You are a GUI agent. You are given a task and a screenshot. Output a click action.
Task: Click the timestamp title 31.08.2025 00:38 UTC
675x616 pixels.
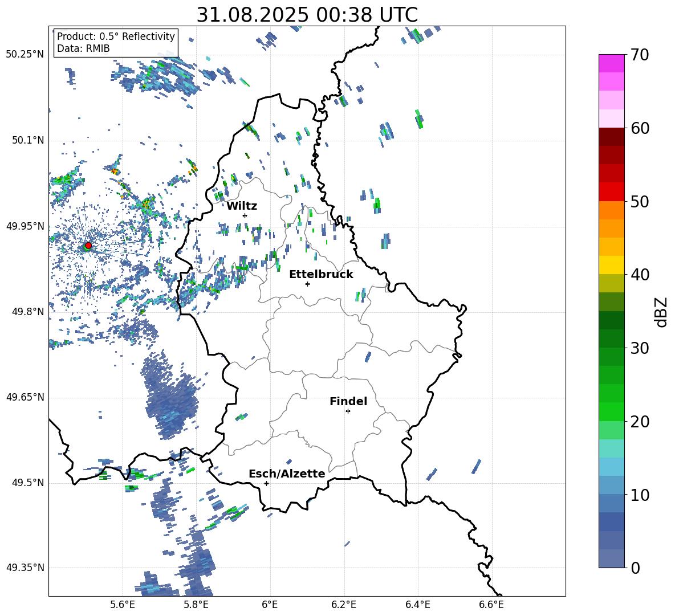pos(307,15)
